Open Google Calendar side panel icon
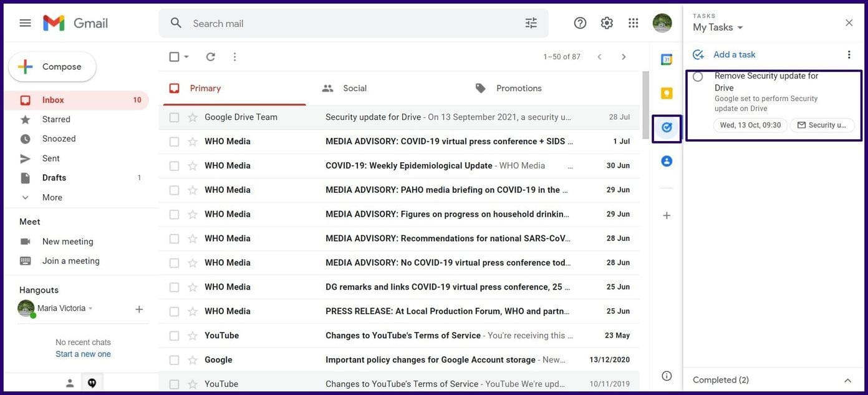The width and height of the screenshot is (868, 395). click(667, 60)
